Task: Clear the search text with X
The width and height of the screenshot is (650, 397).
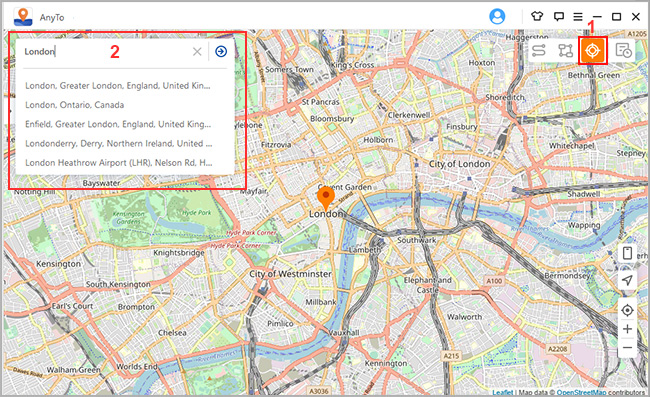Action: coord(197,51)
